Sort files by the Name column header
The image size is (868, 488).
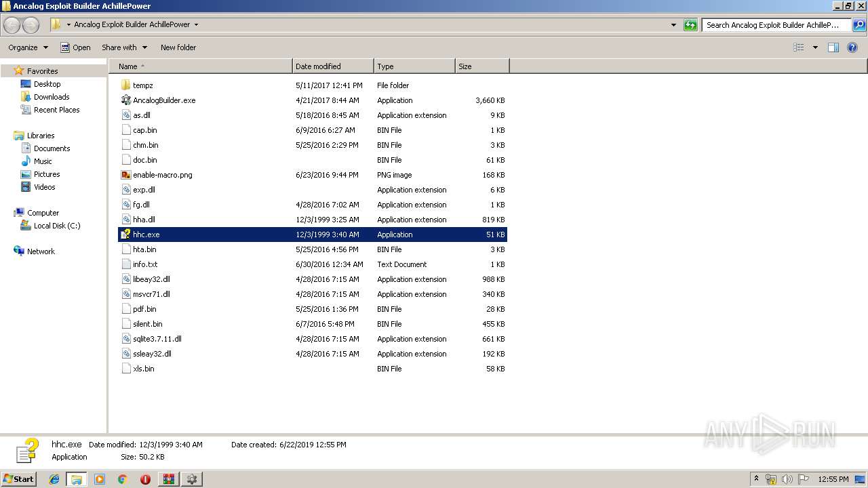(201, 66)
